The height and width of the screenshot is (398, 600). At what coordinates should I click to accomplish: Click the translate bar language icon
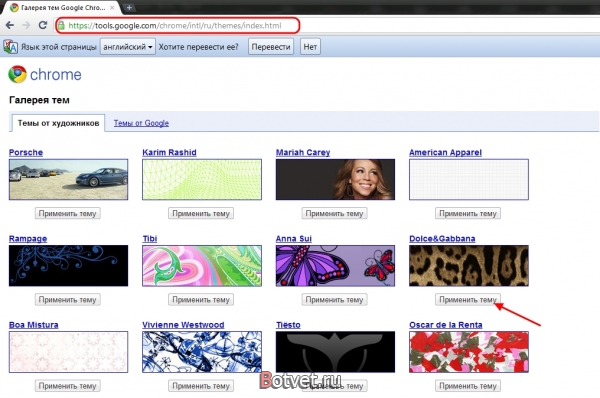click(10, 47)
